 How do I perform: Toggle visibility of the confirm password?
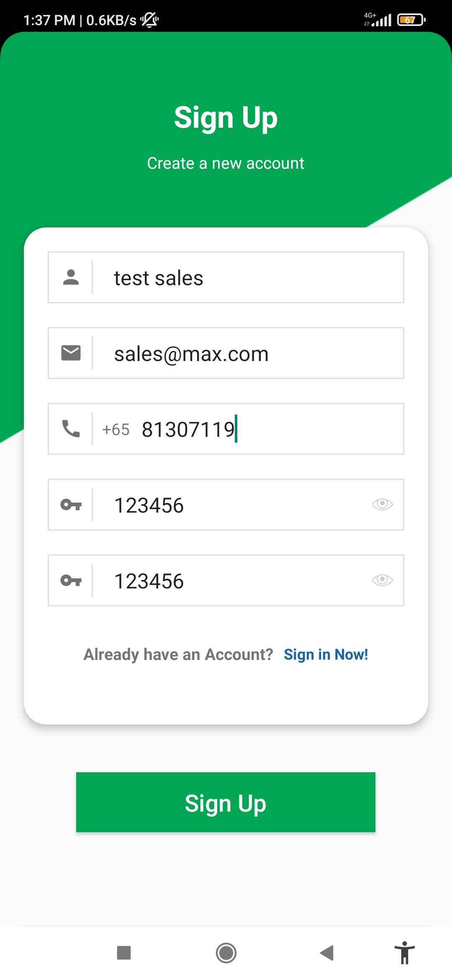point(382,580)
